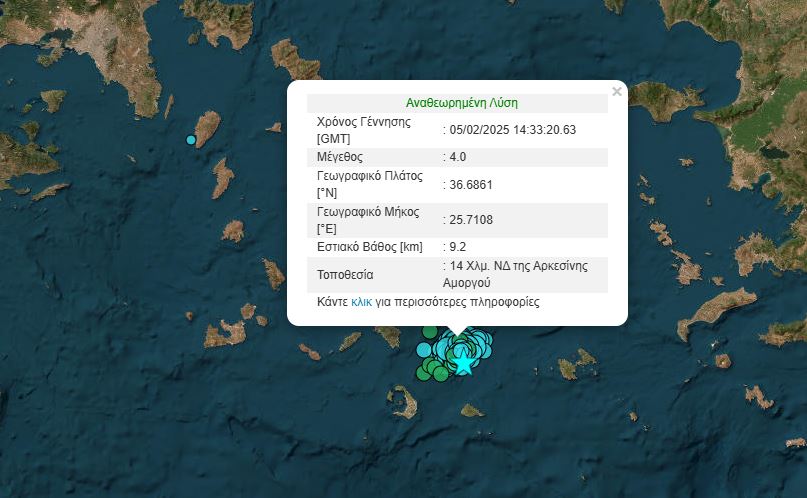Click the "Χρόνος Γέννησης [GMT]" label
The image size is (807, 498).
(x=364, y=129)
